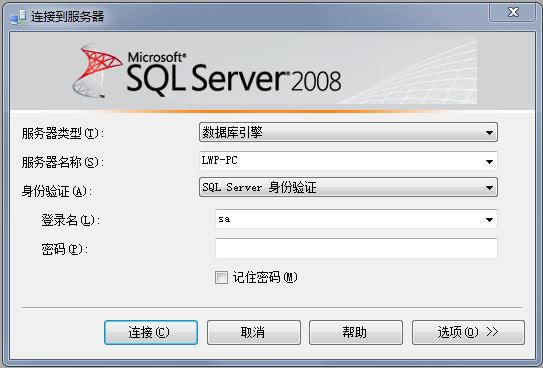
Task: Click the 服务器名称(S) label
Action: (x=63, y=162)
